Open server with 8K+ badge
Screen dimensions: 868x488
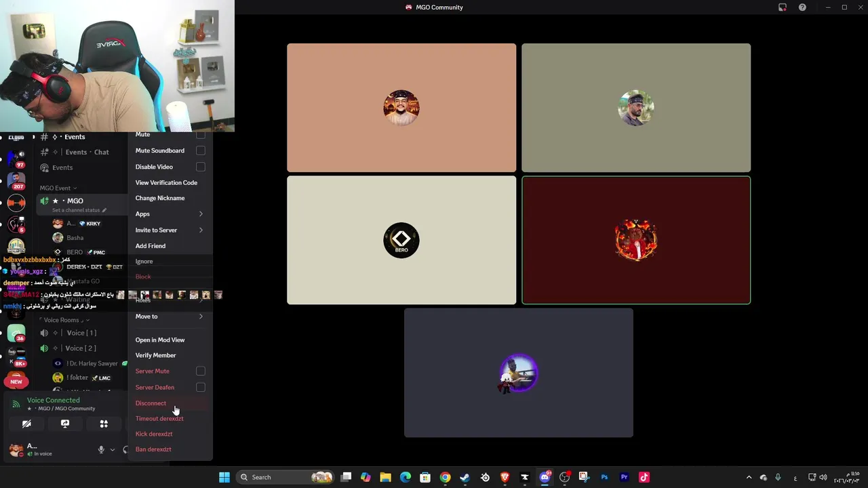pyautogui.click(x=16, y=357)
